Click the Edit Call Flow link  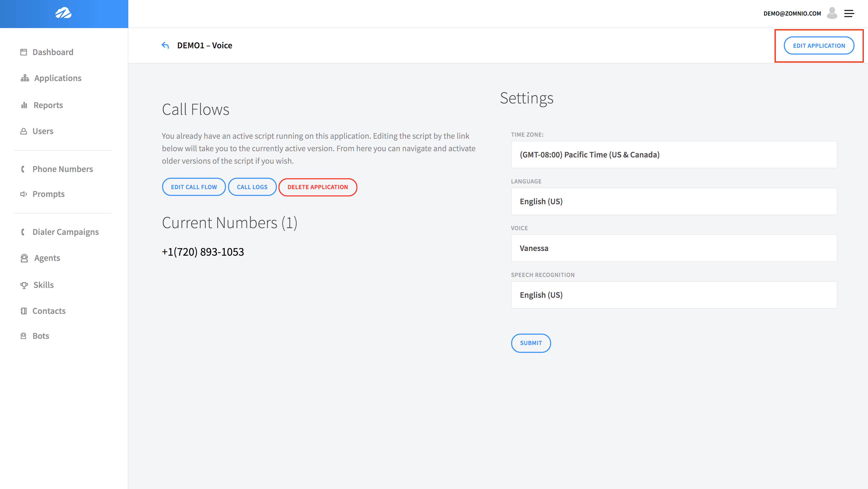point(194,187)
